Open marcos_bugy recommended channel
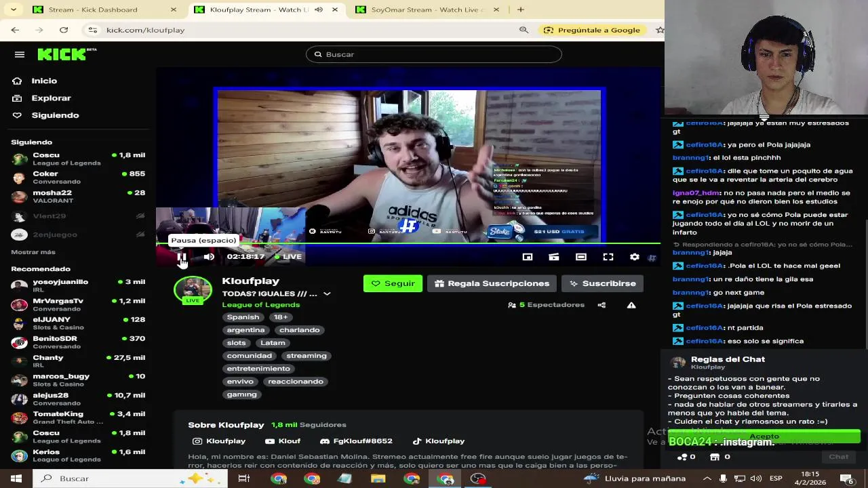Viewport: 868px width, 488px height. (x=79, y=380)
